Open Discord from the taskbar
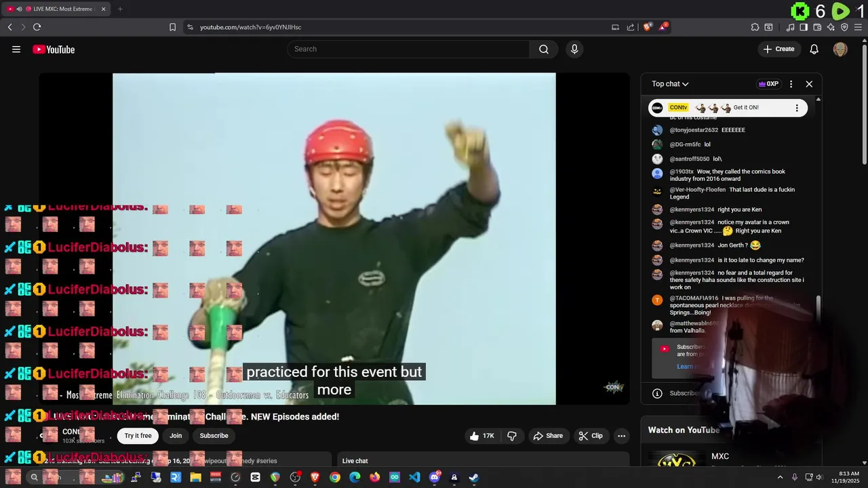The image size is (868, 488). pyautogui.click(x=434, y=477)
